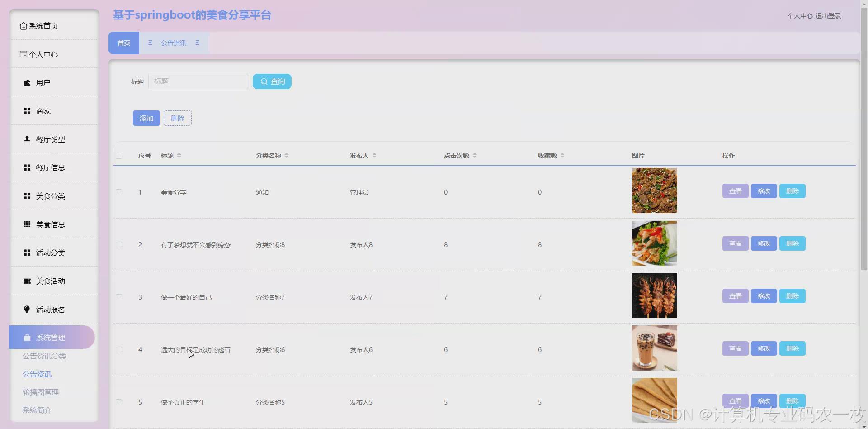Select 轮播图管理 under 系统管理 menu

coord(40,392)
